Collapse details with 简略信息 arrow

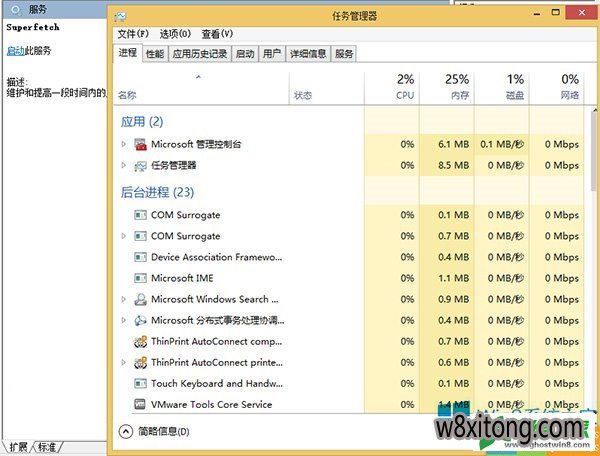click(126, 431)
